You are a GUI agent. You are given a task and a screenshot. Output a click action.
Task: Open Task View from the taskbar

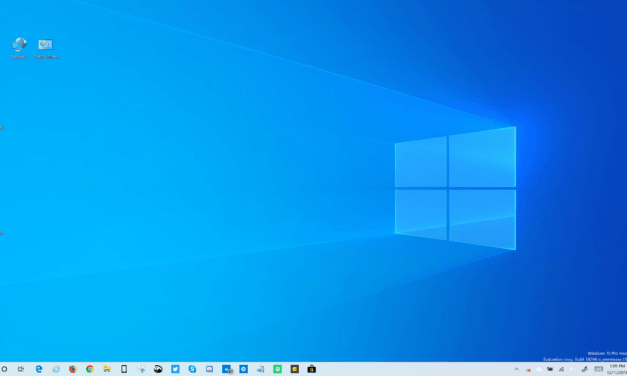click(x=21, y=369)
